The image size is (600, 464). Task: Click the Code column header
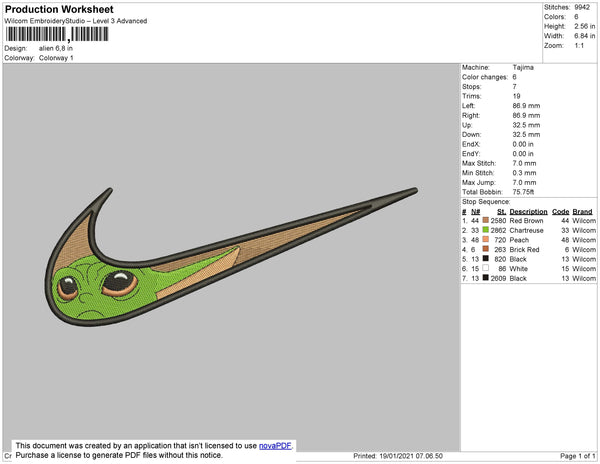coord(560,211)
